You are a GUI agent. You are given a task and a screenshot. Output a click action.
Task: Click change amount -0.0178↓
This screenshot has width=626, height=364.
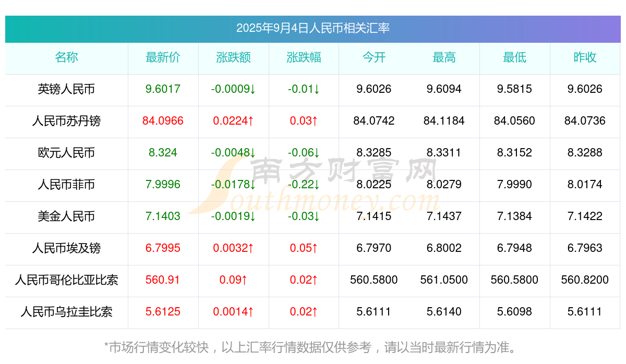click(x=234, y=185)
